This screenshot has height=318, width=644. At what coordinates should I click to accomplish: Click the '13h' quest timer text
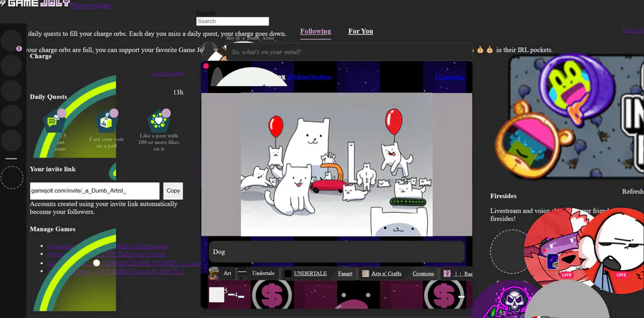(x=178, y=92)
